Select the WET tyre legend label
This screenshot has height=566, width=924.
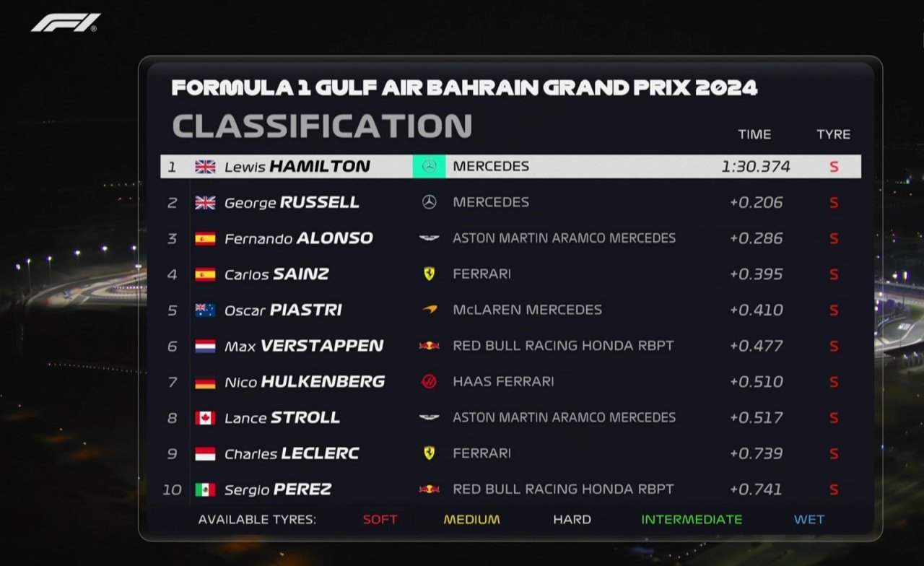808,519
